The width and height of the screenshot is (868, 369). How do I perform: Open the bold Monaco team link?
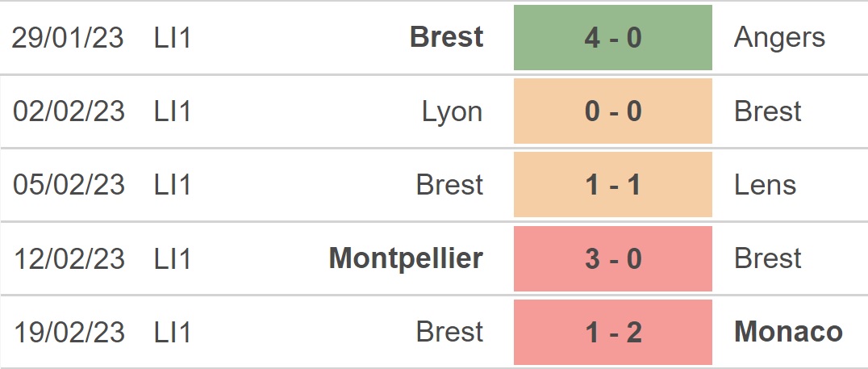(788, 332)
